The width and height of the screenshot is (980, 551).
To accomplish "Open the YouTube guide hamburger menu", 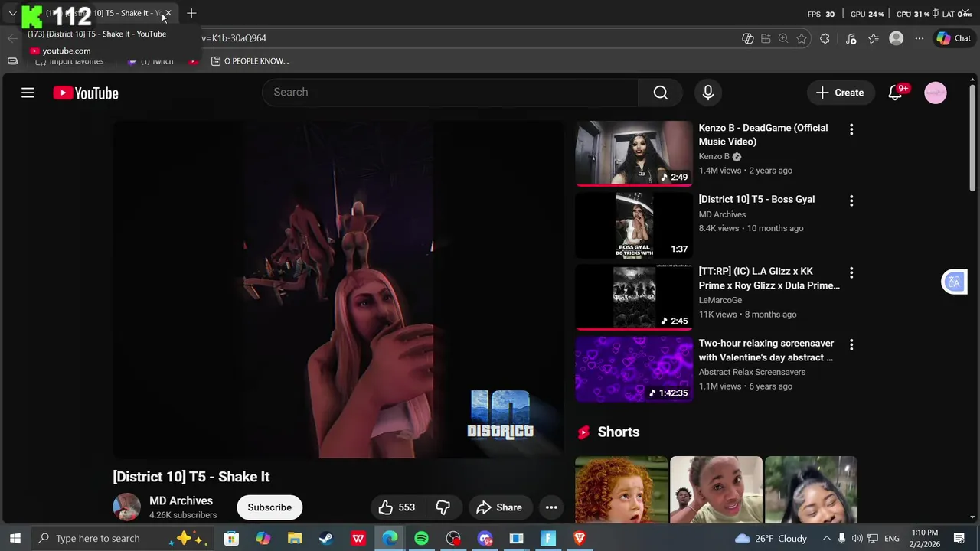I will click(x=28, y=93).
